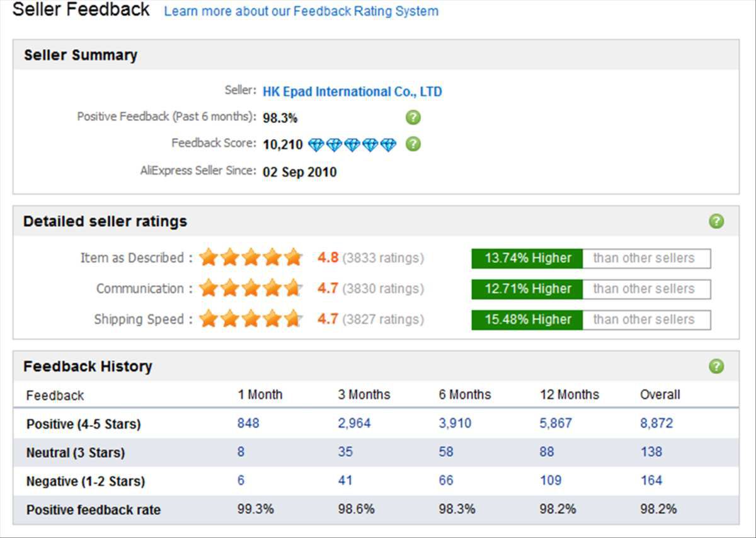The image size is (756, 538).
Task: Click the Item as Described star rating
Action: (251, 258)
